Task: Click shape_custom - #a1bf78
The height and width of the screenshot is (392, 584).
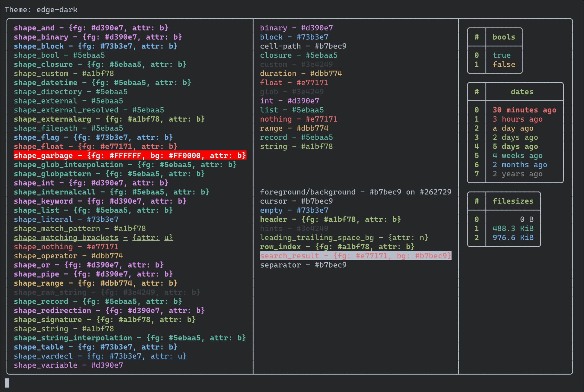Action: tap(64, 74)
